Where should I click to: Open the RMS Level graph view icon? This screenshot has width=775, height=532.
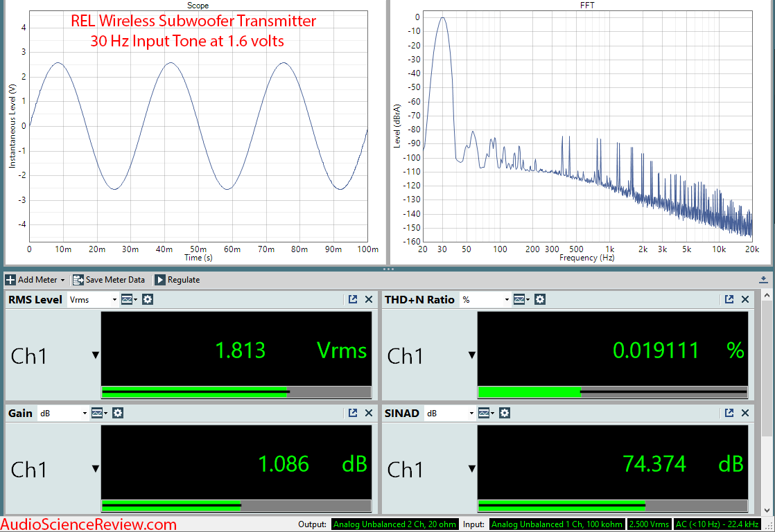[128, 299]
